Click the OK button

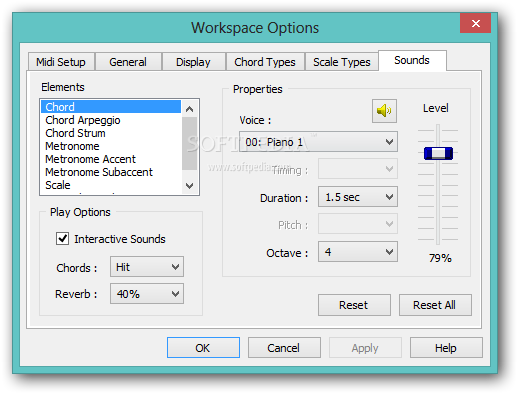click(x=203, y=348)
